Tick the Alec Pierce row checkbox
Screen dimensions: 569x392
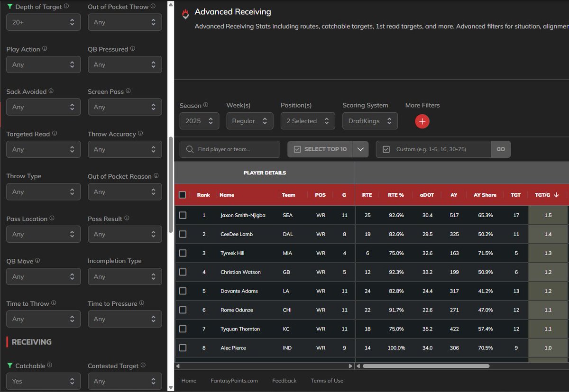pos(183,348)
